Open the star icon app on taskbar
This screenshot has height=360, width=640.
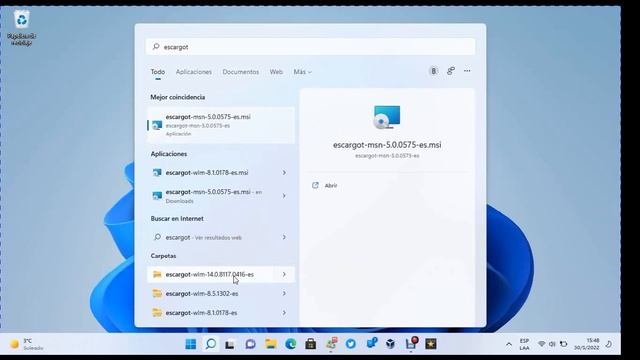tap(431, 344)
